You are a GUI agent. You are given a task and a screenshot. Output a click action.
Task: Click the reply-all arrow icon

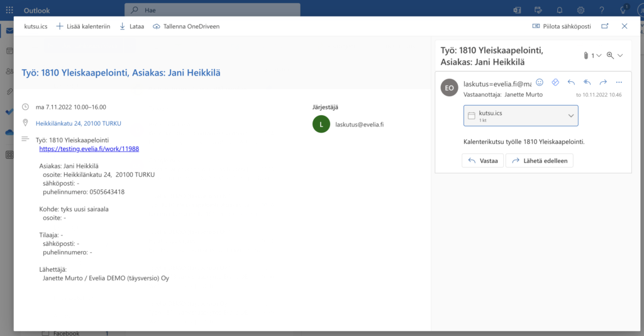click(587, 82)
